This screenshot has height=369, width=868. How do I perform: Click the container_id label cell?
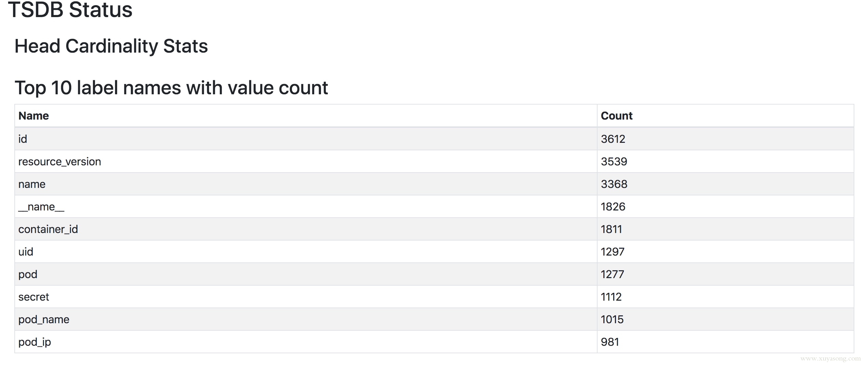point(48,229)
